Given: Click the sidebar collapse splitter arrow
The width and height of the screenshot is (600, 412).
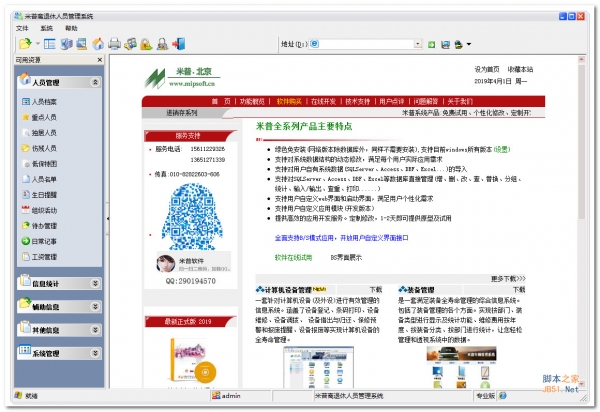Looking at the screenshot, I should click(x=108, y=219).
